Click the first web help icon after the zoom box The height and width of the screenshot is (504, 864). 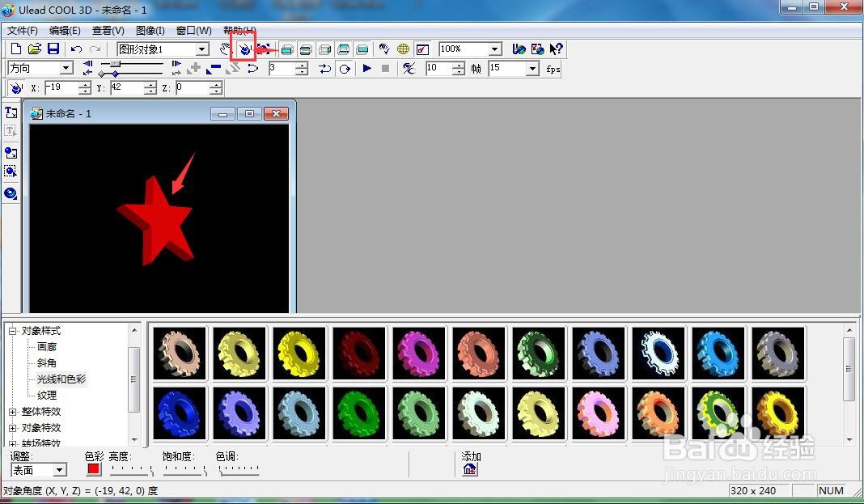pyautogui.click(x=519, y=49)
